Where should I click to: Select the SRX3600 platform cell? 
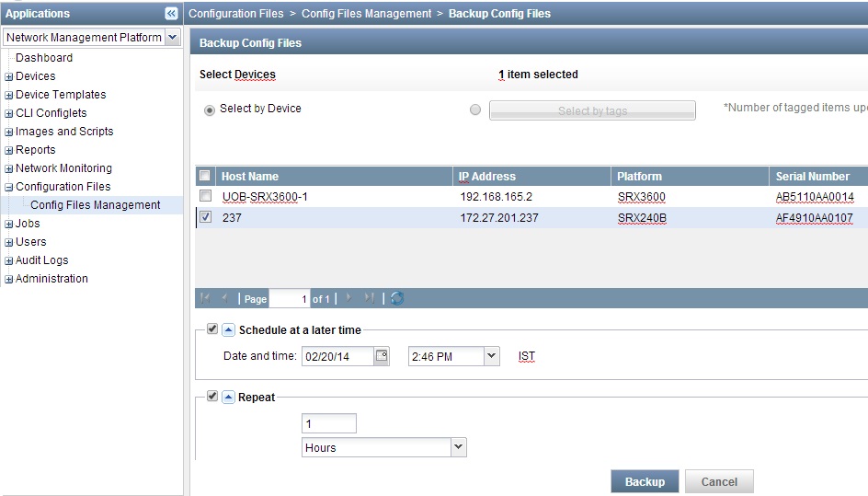click(x=642, y=197)
